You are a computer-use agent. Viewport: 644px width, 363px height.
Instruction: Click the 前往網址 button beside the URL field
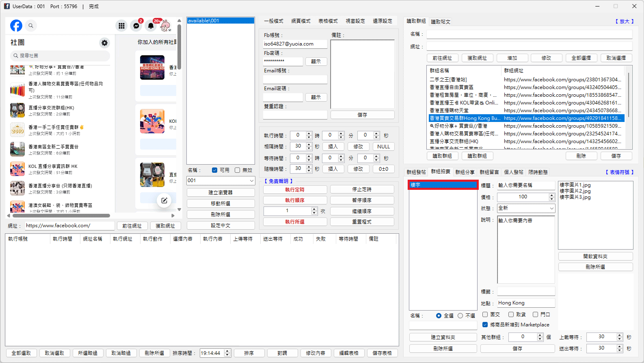coord(132,226)
